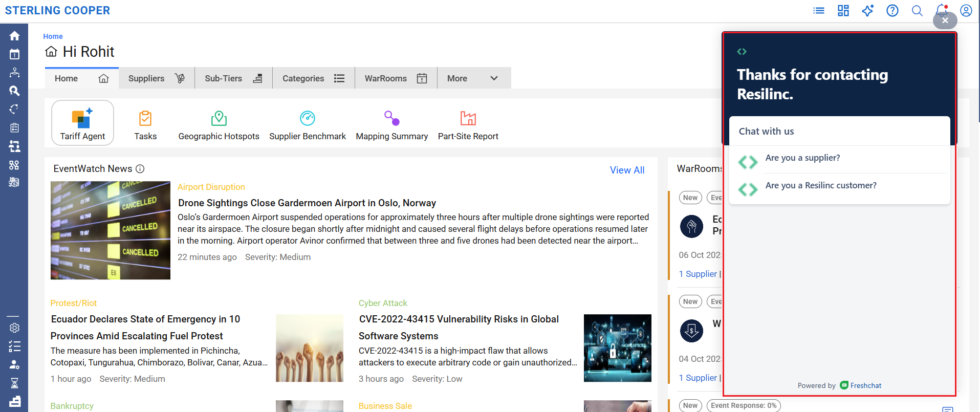Open the clipboard report icon in left sidebar
Image resolution: width=980 pixels, height=412 pixels.
pyautogui.click(x=14, y=127)
